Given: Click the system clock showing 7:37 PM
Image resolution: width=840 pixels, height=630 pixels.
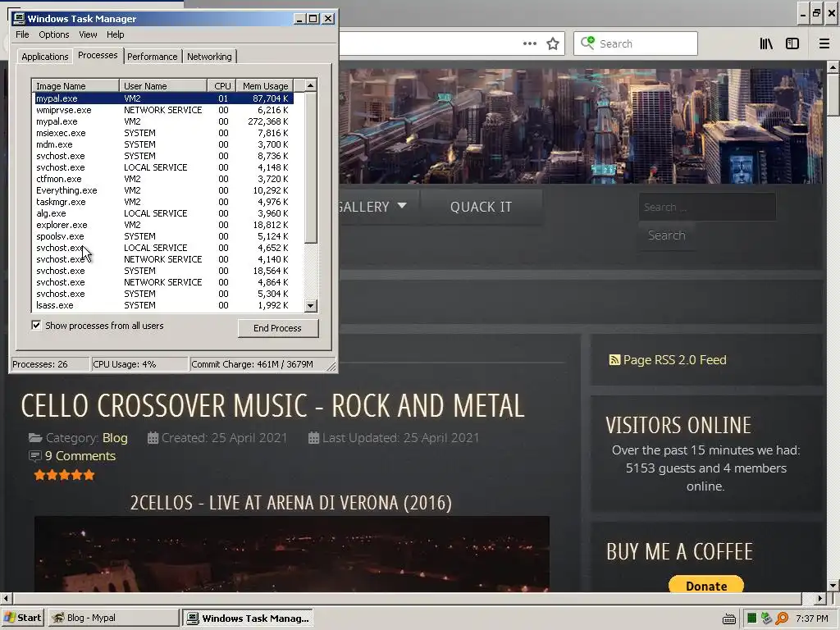Looking at the screenshot, I should pos(812,619).
